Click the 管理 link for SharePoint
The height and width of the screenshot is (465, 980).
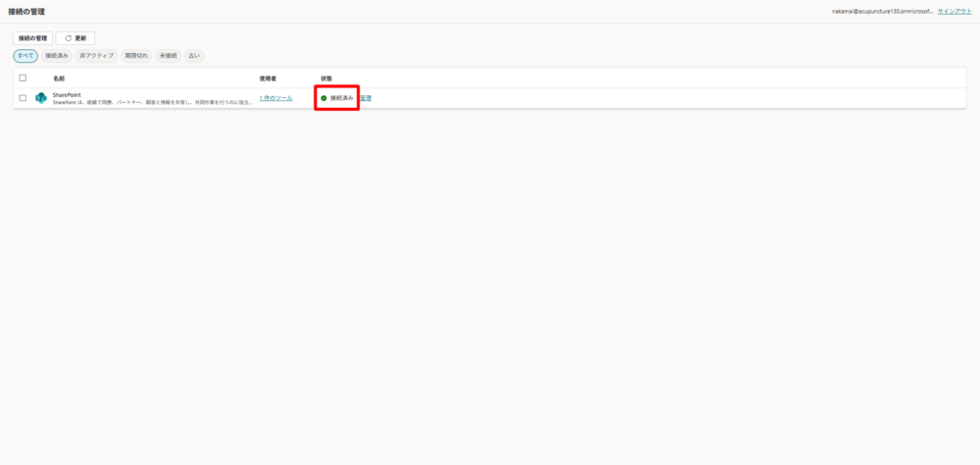[365, 98]
